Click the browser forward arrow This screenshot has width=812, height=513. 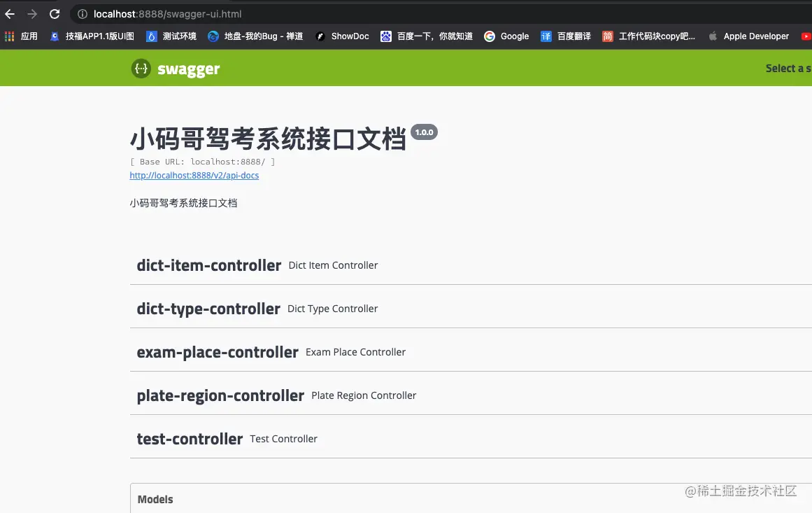click(x=32, y=14)
